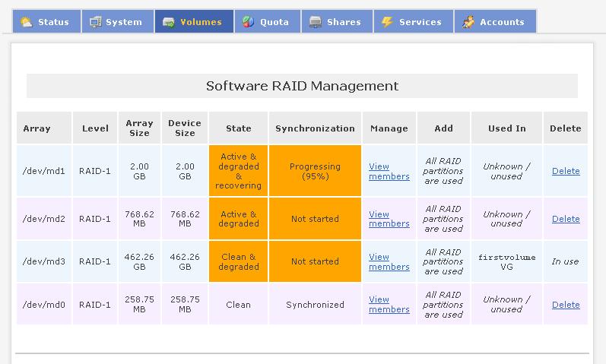The height and width of the screenshot is (364, 606).
Task: Delete the /dev/md0 array
Action: pyautogui.click(x=565, y=305)
